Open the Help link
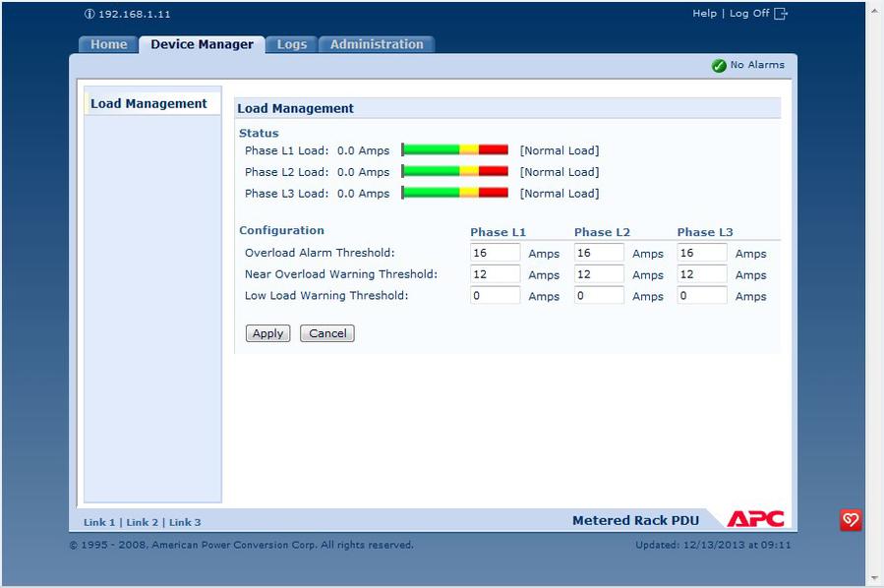884x588 pixels. click(x=704, y=14)
